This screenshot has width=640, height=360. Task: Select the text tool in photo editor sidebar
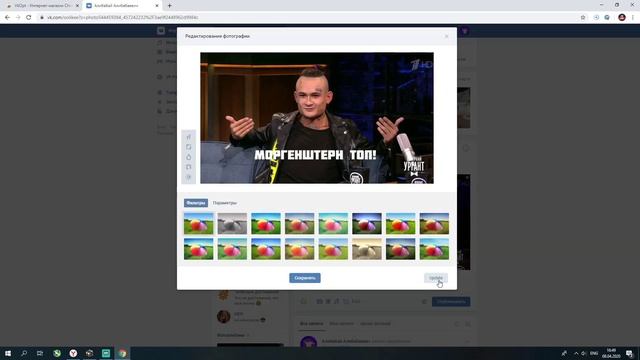(x=189, y=137)
